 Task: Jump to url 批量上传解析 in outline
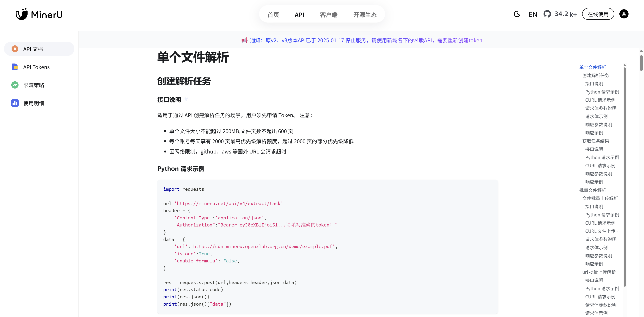(x=599, y=272)
